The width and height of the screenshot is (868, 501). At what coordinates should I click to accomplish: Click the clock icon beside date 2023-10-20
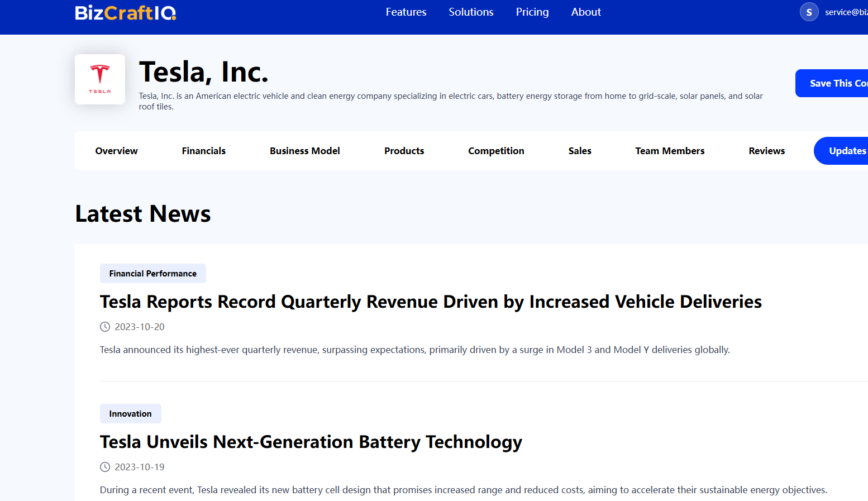[x=105, y=327]
